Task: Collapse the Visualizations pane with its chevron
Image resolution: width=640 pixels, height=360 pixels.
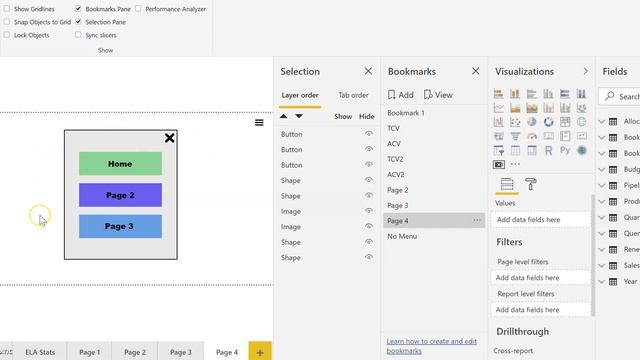Action: tap(586, 71)
